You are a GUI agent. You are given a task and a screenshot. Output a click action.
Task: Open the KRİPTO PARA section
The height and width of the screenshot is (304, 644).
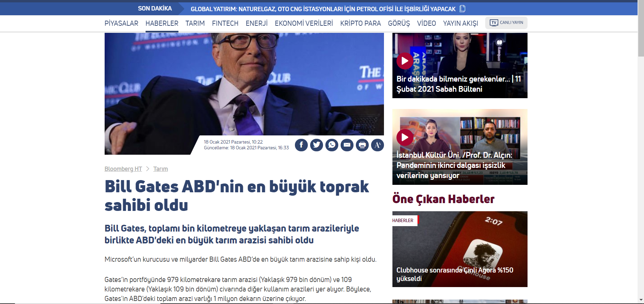point(361,23)
